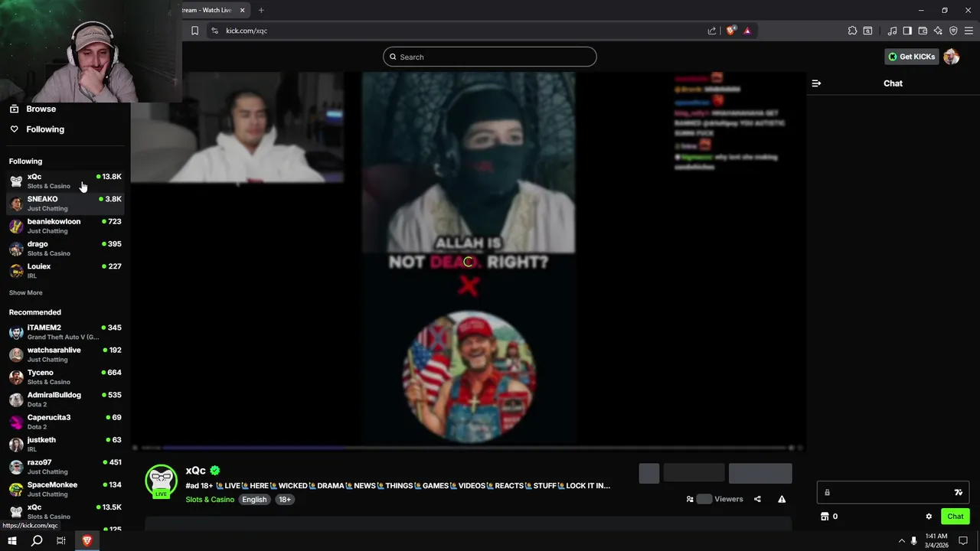This screenshot has height=551, width=980.
Task: Click xQc channel avatar with LIVE badge
Action: [x=161, y=481]
